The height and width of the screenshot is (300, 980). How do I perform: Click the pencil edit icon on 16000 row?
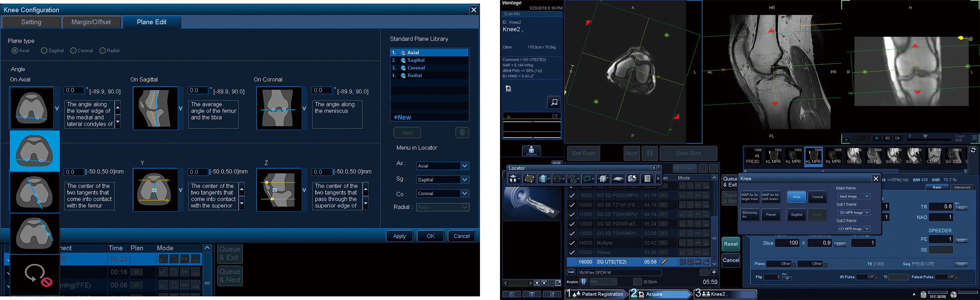pyautogui.click(x=664, y=262)
